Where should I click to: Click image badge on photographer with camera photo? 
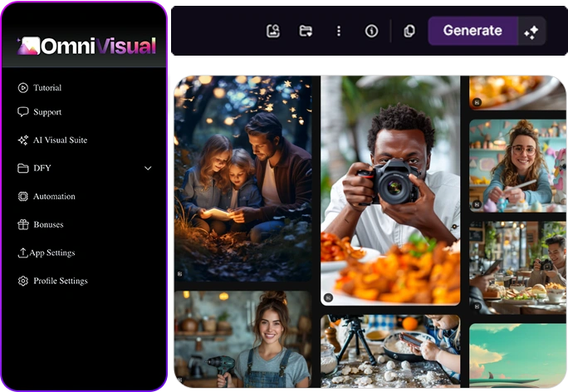click(328, 297)
